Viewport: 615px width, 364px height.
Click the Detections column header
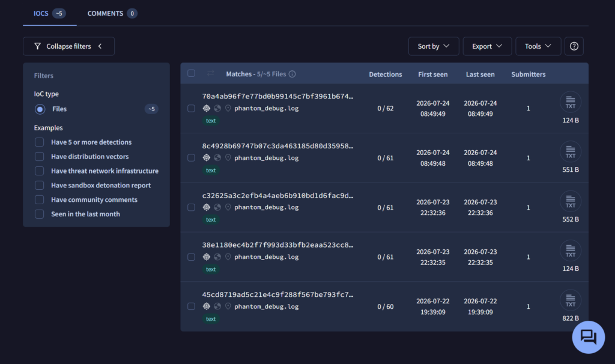[x=386, y=74]
